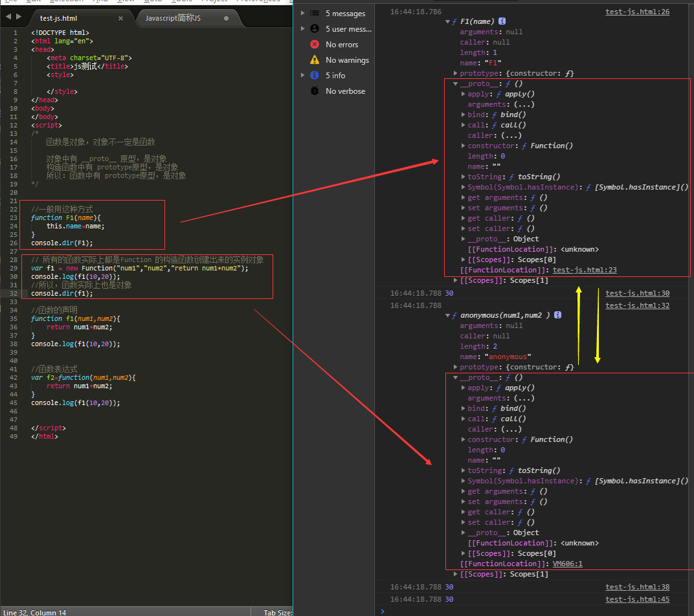Click the red No errors icon
Viewport: 694px width, 616px height.
pos(315,44)
